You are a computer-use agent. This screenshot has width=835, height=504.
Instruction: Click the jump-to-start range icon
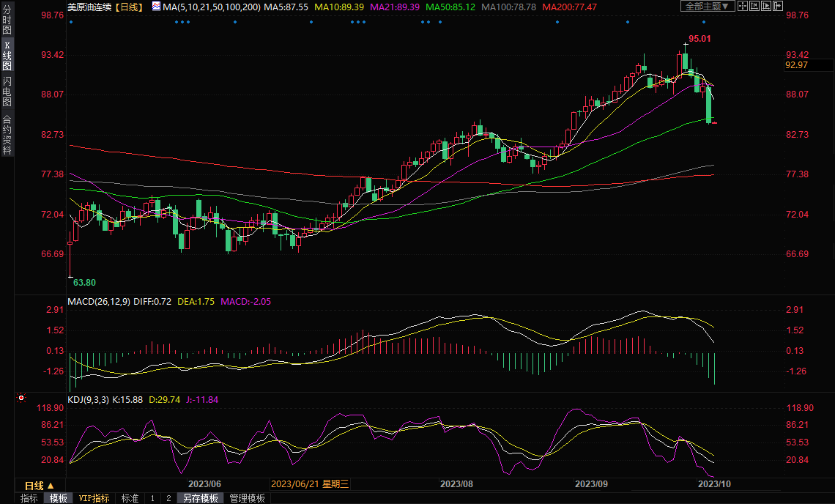click(x=755, y=6)
